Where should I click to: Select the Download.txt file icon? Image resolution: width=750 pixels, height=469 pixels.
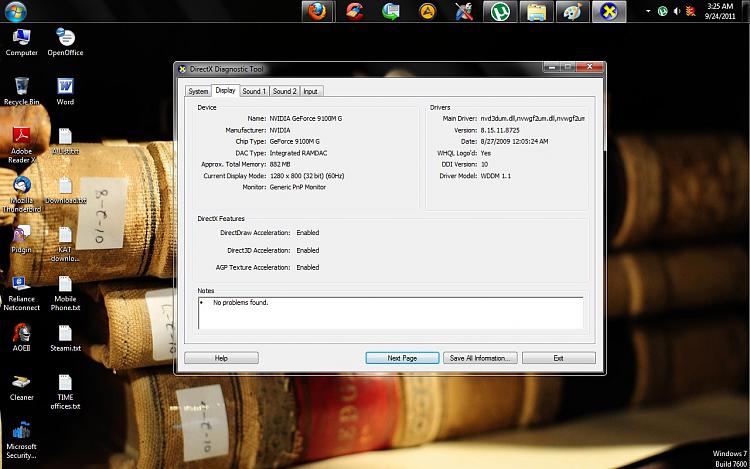click(x=66, y=190)
